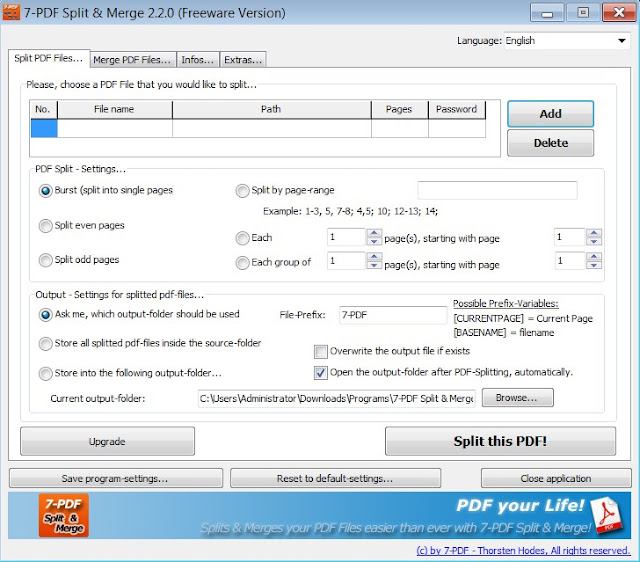Screen dimensions: 640x562
Task: Increase the Each group of count spinner
Action: 374,257
